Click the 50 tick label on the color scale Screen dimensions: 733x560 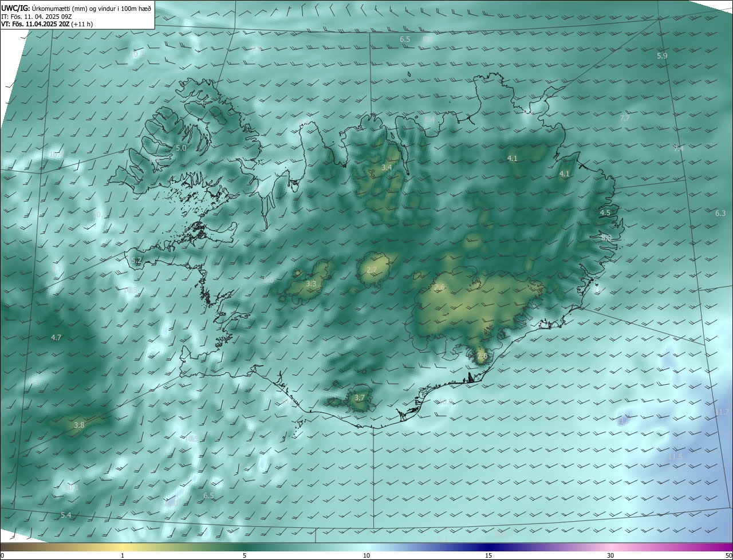click(x=728, y=555)
